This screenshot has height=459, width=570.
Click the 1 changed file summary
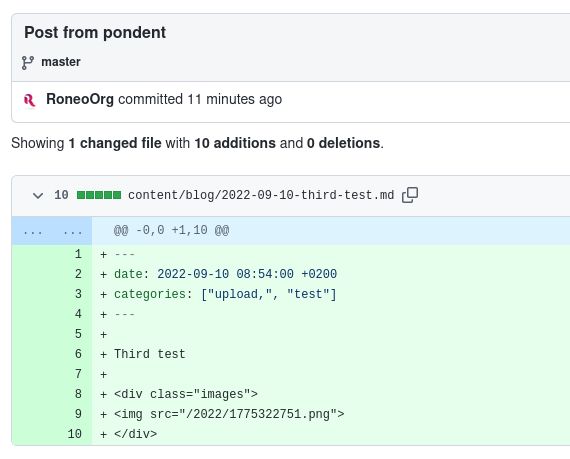tap(115, 143)
